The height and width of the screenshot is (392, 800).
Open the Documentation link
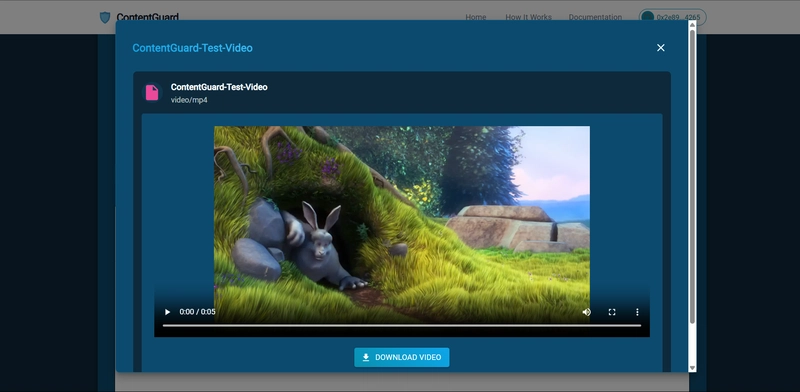point(595,17)
